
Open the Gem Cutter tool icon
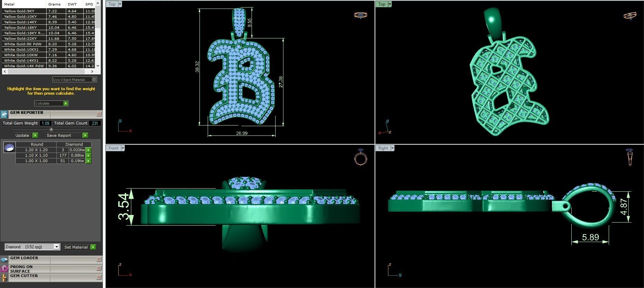(x=4, y=277)
